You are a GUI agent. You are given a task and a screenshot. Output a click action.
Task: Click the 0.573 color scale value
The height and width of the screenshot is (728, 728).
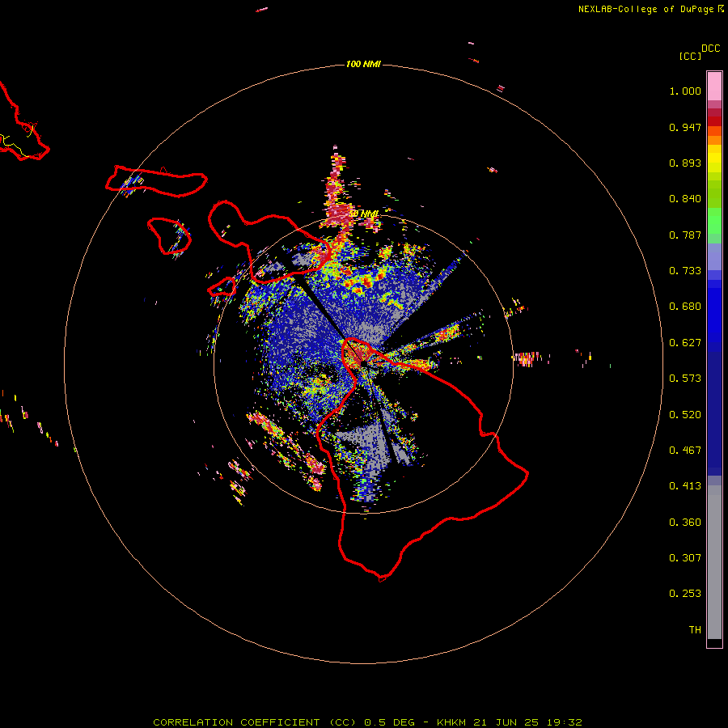click(x=685, y=379)
